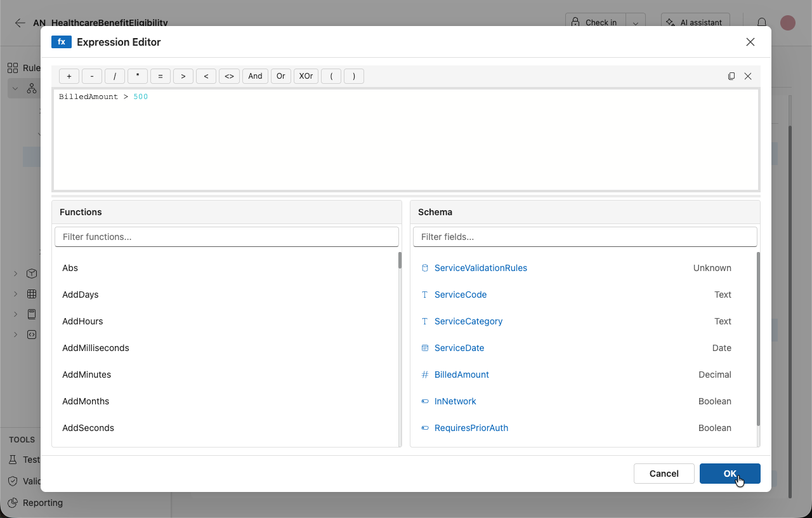Open Test via the flask icon

click(13, 460)
